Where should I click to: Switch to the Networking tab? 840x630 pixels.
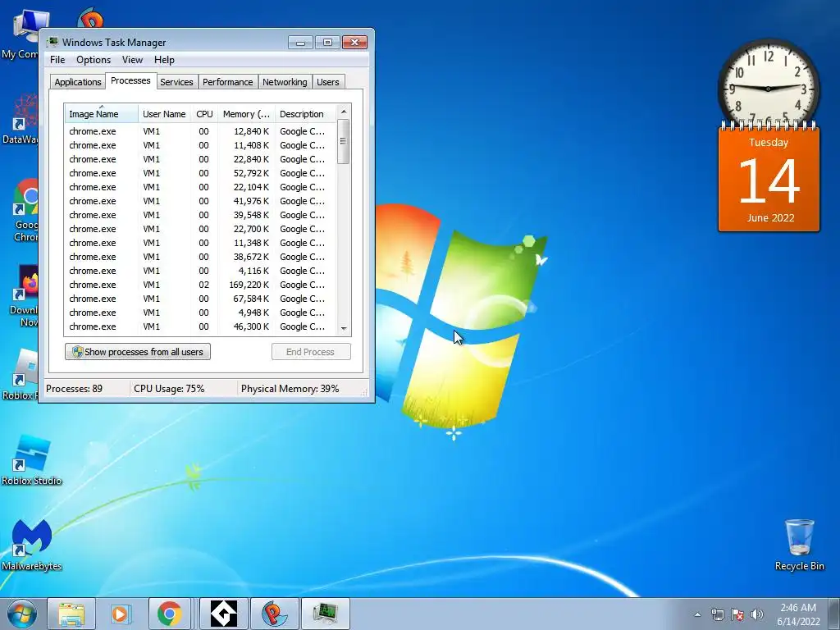click(x=285, y=82)
